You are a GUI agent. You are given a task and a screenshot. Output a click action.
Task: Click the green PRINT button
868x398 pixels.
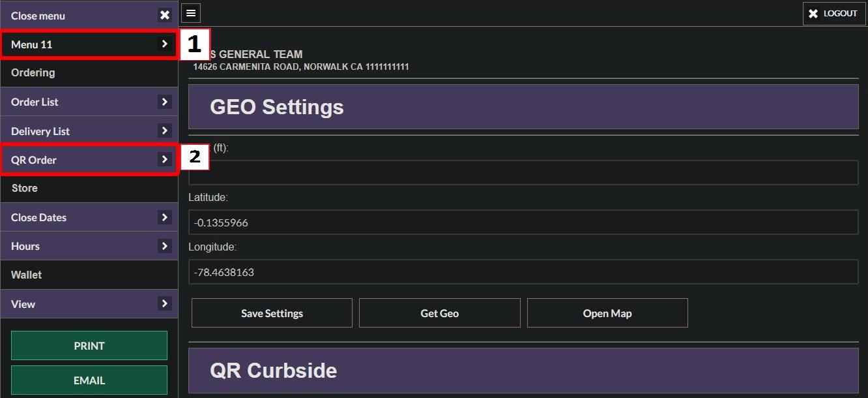pos(89,346)
